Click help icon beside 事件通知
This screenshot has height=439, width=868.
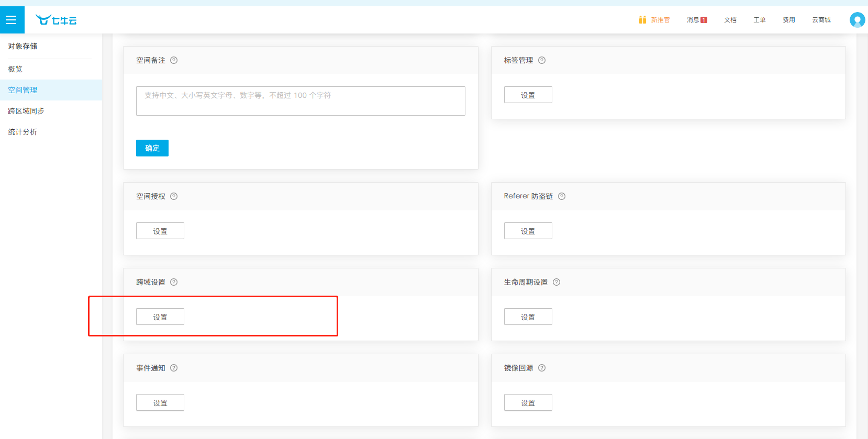pos(174,368)
